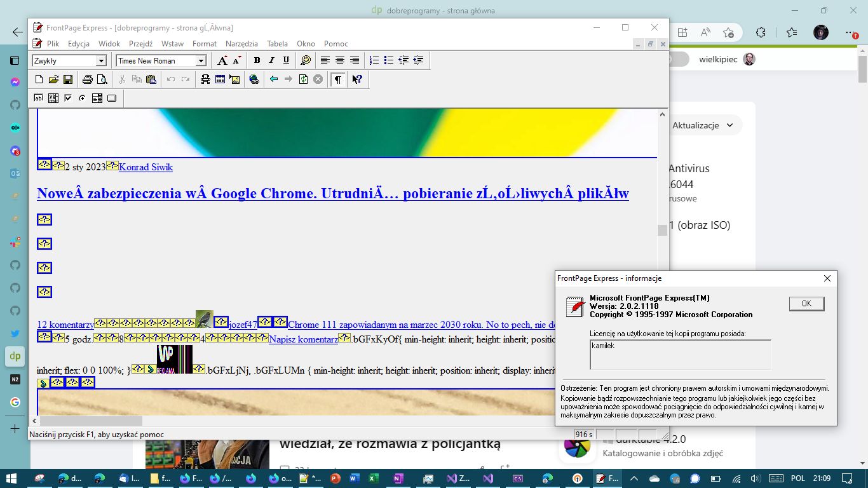Open the Tabela menu
Viewport: 868px width, 488px height.
point(277,44)
